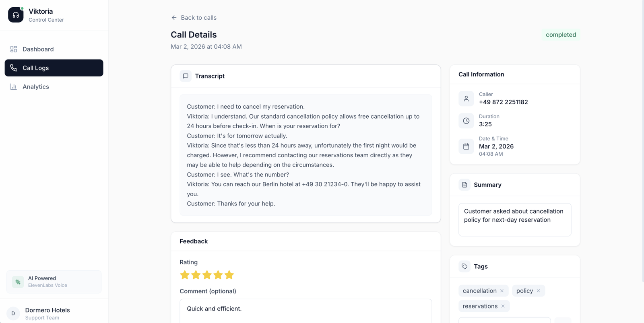Remove the policy tag
644x323 pixels.
[x=539, y=291]
